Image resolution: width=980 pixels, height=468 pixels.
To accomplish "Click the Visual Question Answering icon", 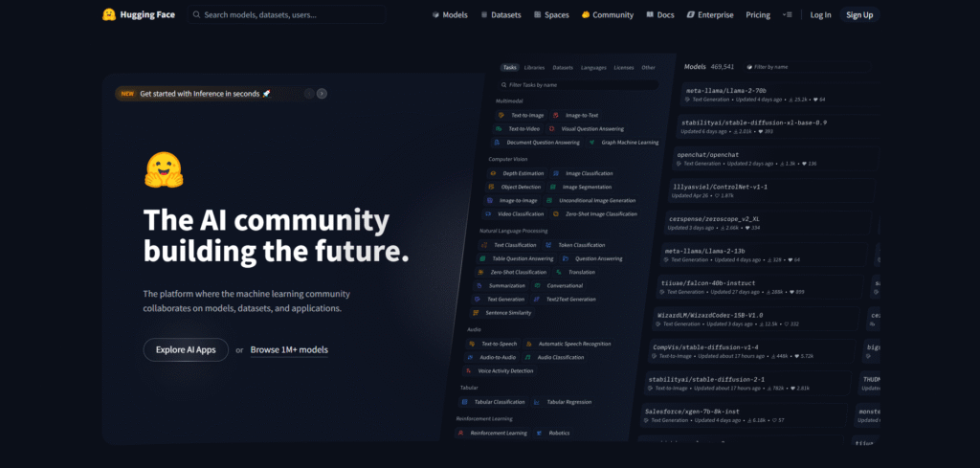I will coord(552,128).
